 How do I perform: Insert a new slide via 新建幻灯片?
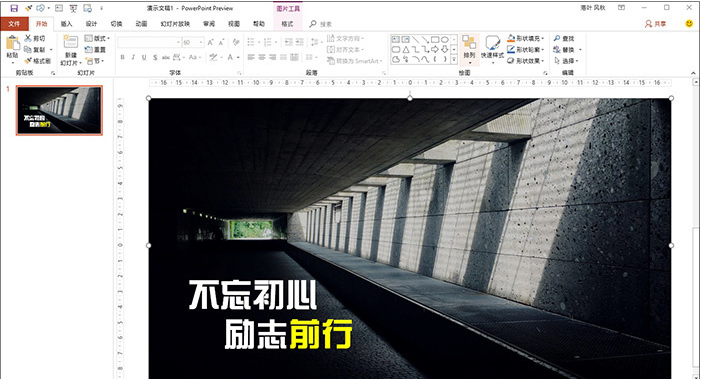[x=71, y=50]
